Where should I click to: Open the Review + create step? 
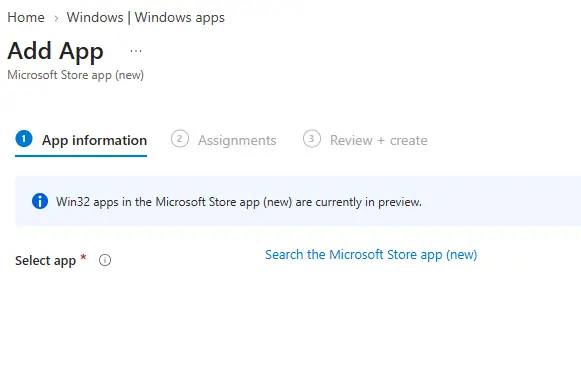pyautogui.click(x=365, y=140)
